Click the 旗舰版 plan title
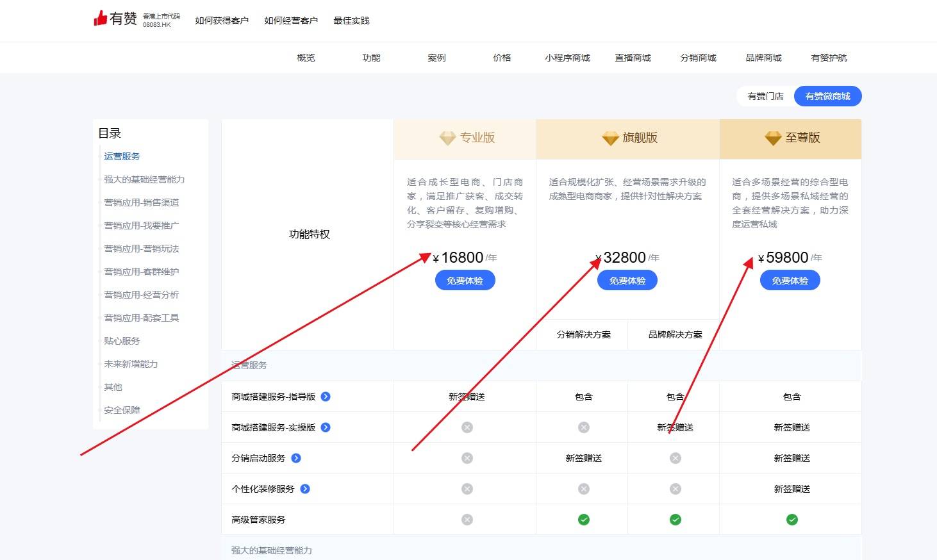Viewport: 937px width, 560px height. tap(640, 138)
